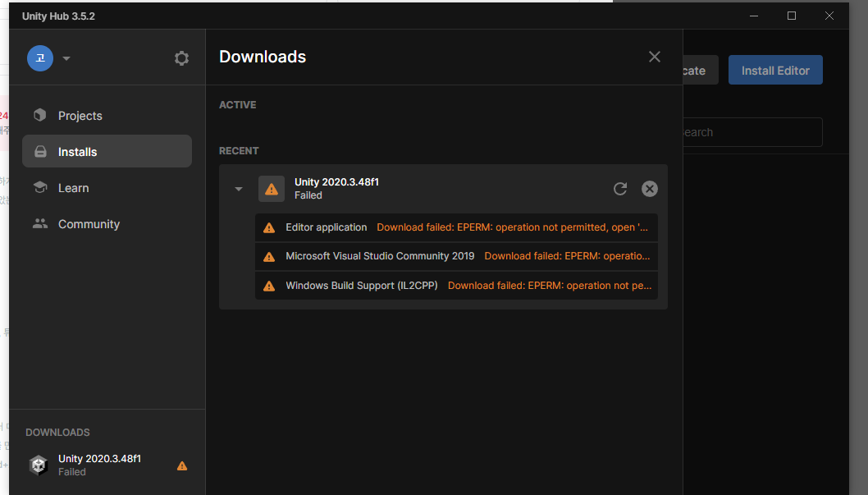Open the Learn section

pos(107,188)
